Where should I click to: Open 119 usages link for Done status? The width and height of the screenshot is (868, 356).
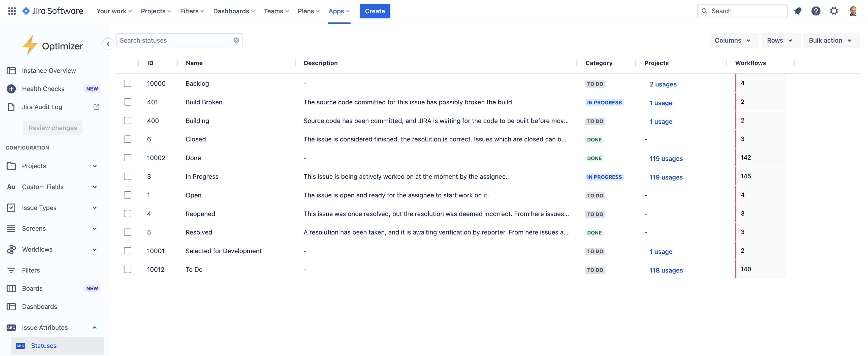click(x=666, y=158)
